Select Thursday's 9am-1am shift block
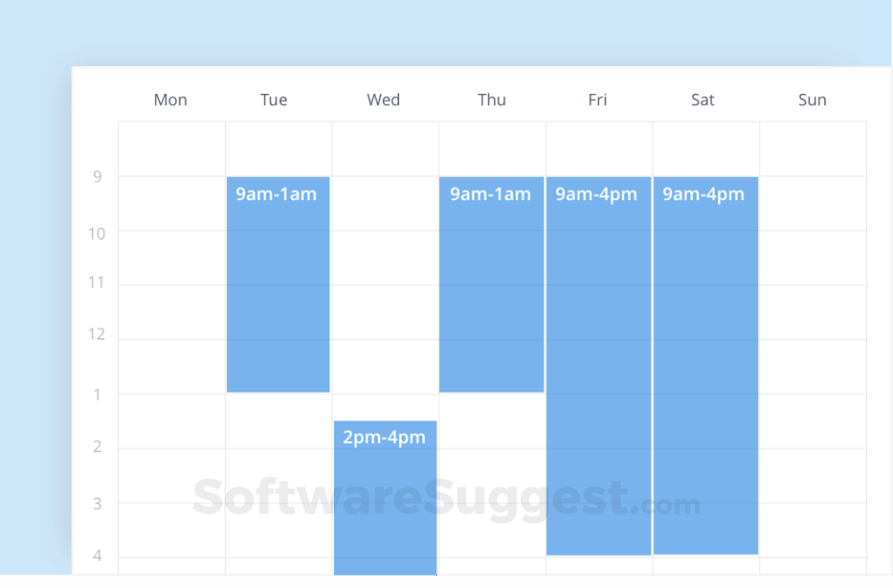 point(491,284)
